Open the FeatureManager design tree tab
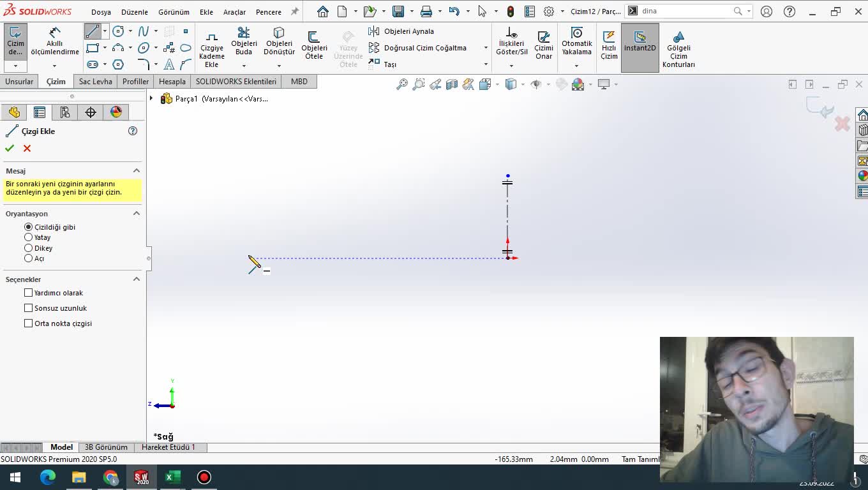The height and width of the screenshot is (490, 868). coord(14,112)
